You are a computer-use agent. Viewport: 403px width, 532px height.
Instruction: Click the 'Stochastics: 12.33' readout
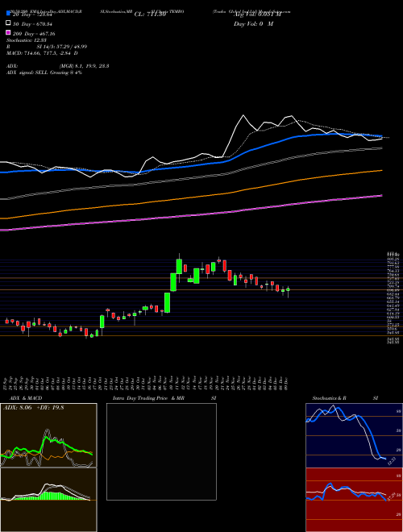click(x=26, y=40)
